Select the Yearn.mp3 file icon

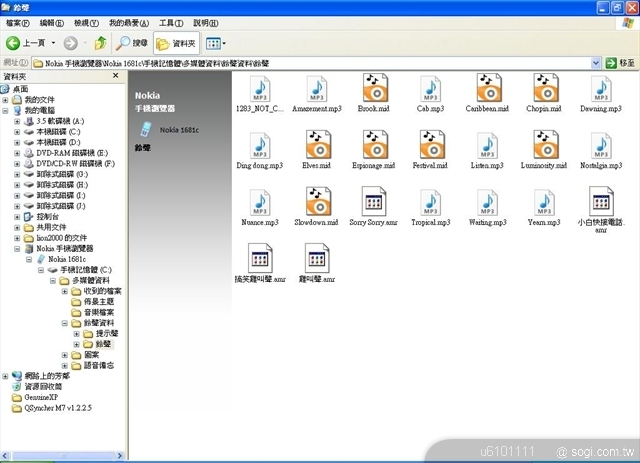coord(544,202)
